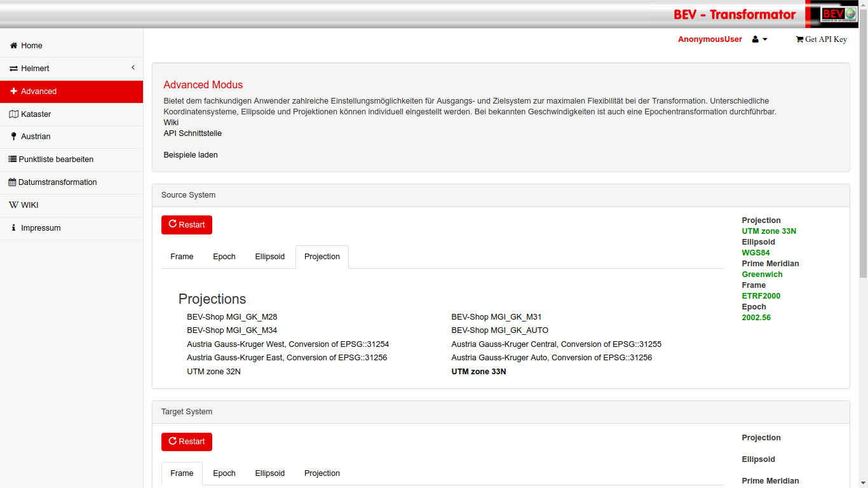This screenshot has width=868, height=488.
Task: Click the Source System panel header
Action: point(501,195)
